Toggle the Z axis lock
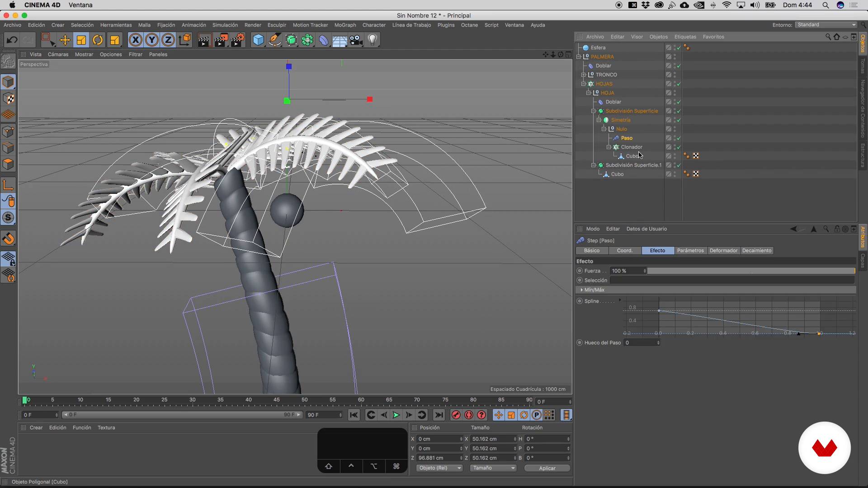868x488 pixels. point(168,40)
